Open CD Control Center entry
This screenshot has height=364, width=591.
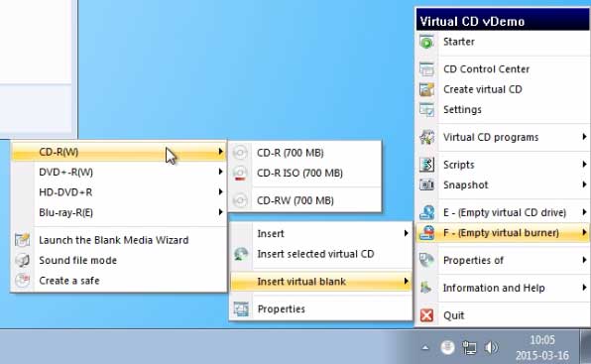[x=503, y=69]
